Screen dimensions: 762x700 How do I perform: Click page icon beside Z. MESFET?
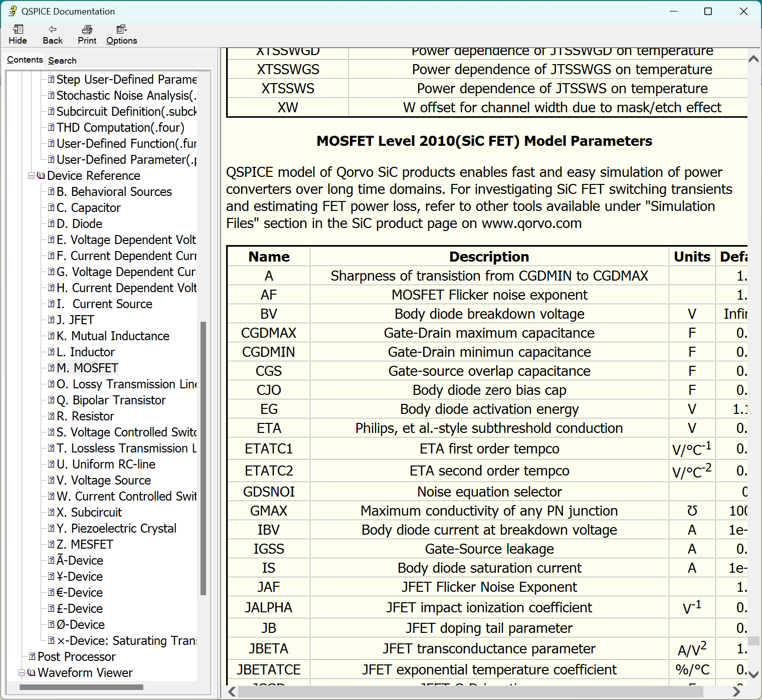coord(51,545)
